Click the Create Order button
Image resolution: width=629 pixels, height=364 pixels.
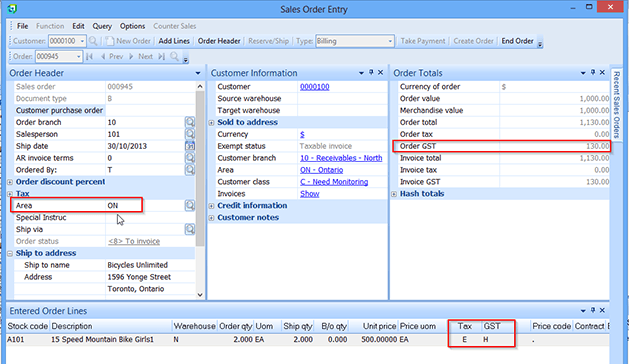tap(473, 41)
